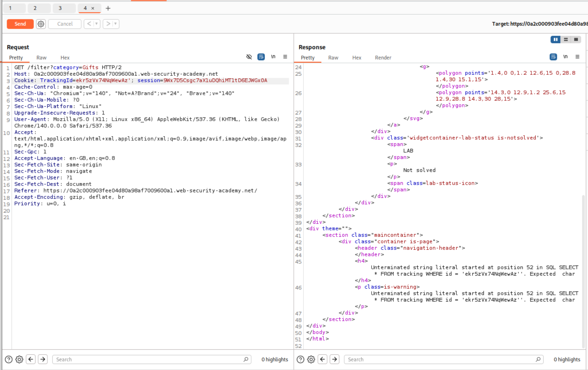Click the Send request button

click(x=20, y=24)
